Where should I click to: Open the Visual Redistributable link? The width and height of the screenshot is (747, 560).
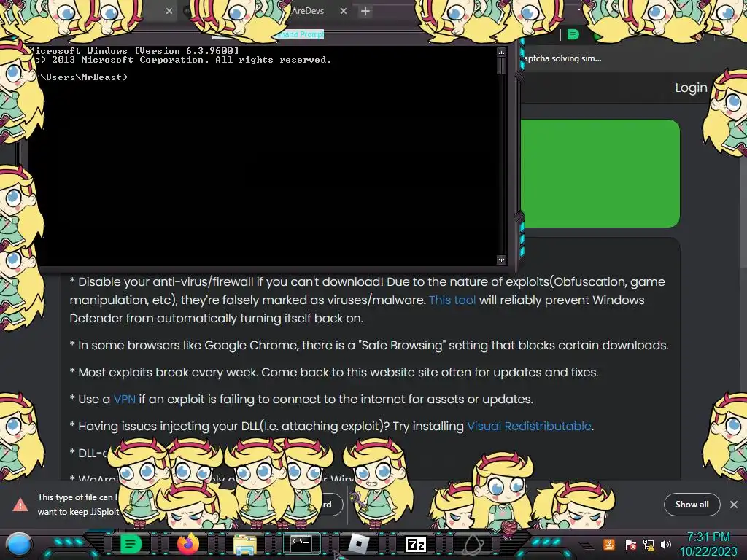529,426
